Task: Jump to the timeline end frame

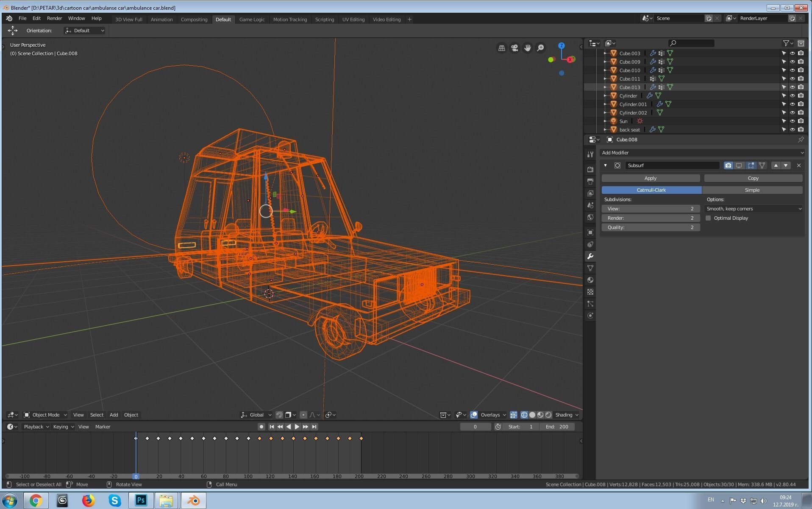Action: [x=314, y=427]
